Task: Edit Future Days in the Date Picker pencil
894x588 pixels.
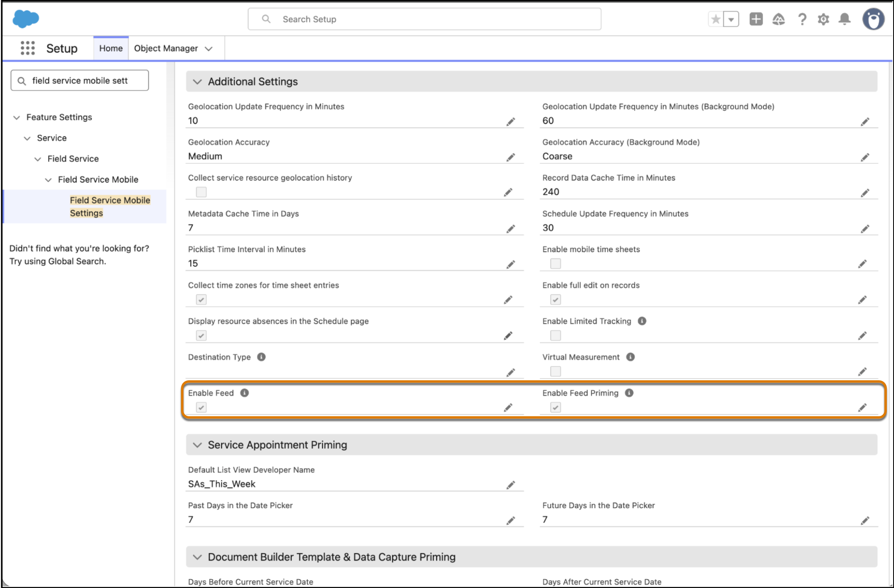Action: click(865, 520)
